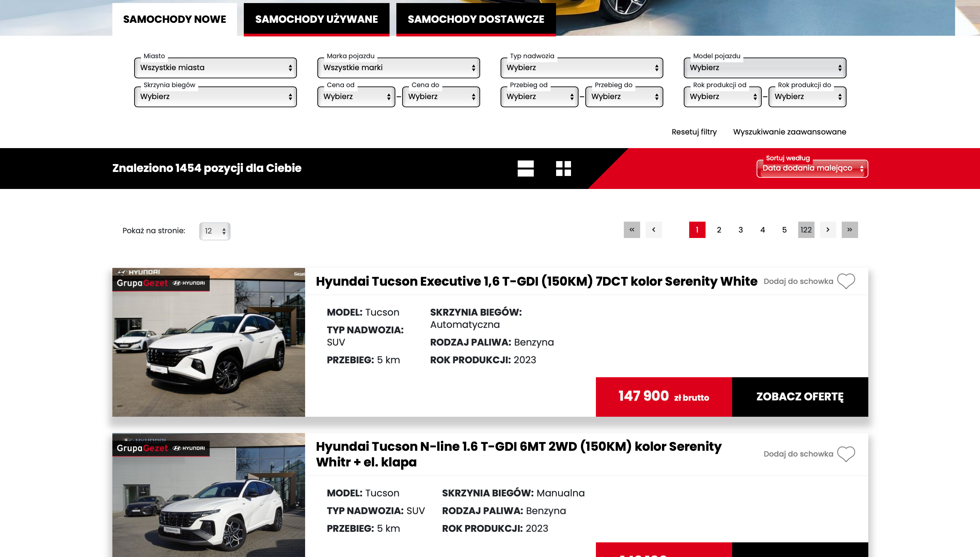Go to results page 3
Image resolution: width=980 pixels, height=557 pixels.
coord(741,230)
